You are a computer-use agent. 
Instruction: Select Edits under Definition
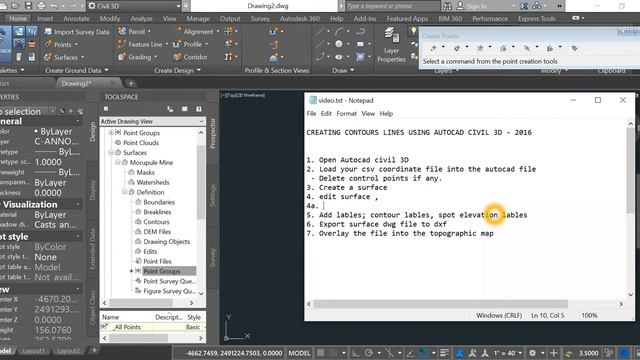150,251
